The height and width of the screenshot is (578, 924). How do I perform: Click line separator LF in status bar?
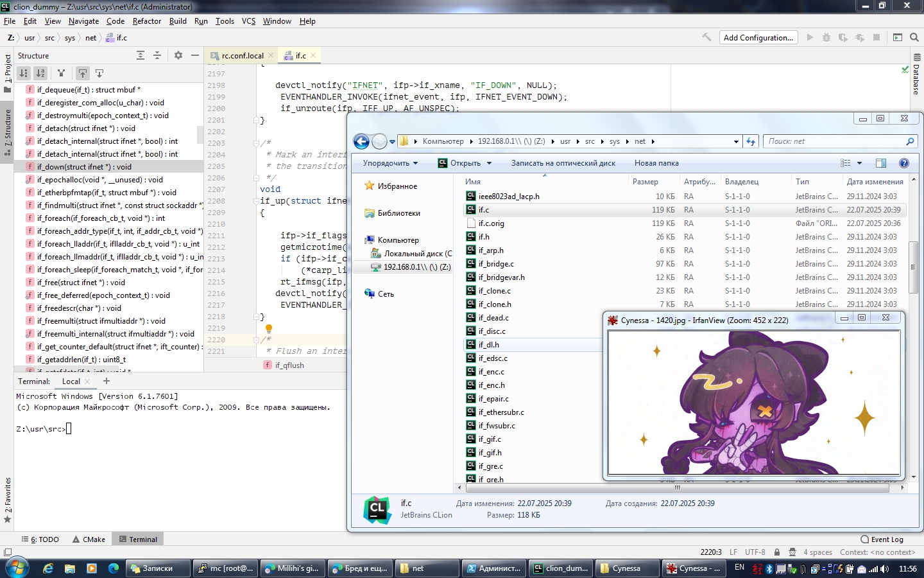733,552
